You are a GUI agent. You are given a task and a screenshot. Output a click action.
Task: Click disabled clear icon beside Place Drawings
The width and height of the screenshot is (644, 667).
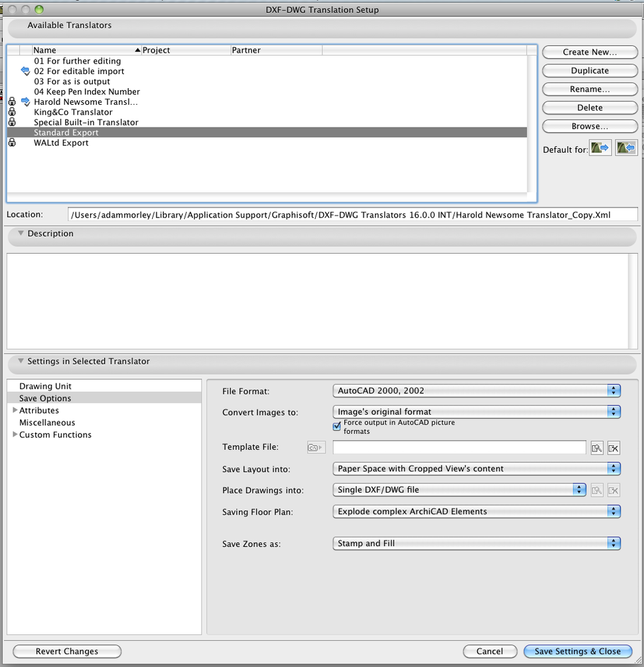(x=613, y=491)
